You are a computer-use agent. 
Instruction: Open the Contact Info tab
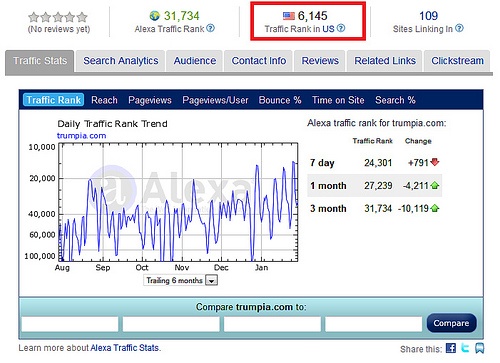[x=259, y=61]
